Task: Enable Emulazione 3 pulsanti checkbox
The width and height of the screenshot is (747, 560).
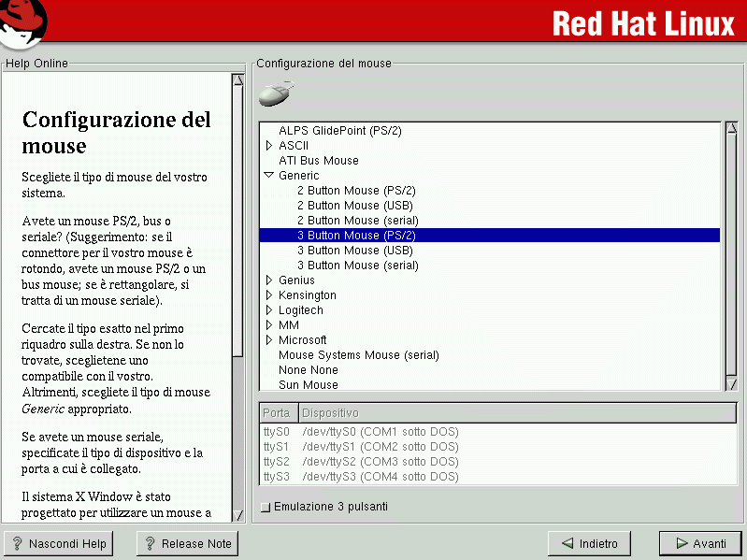Action: click(266, 507)
